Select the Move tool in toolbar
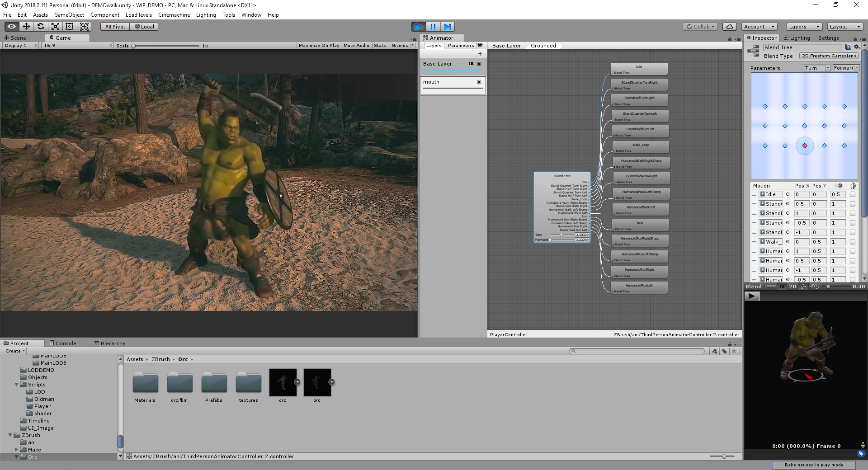This screenshot has width=868, height=470. pos(26,27)
